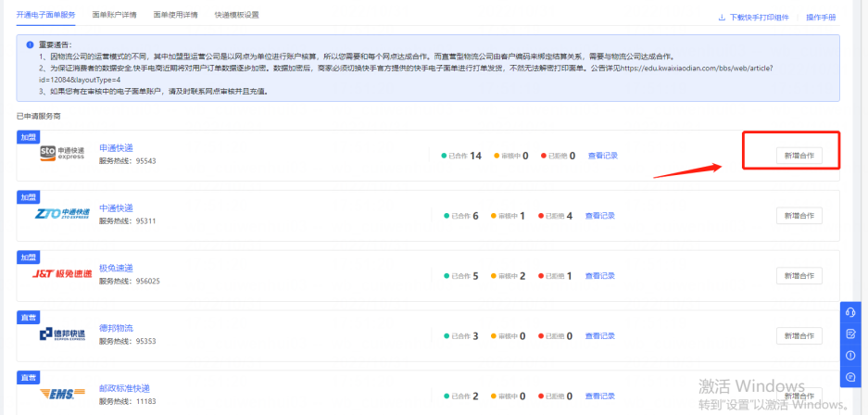The image size is (868, 415).
Task: Click the EMS logo
Action: (62, 394)
